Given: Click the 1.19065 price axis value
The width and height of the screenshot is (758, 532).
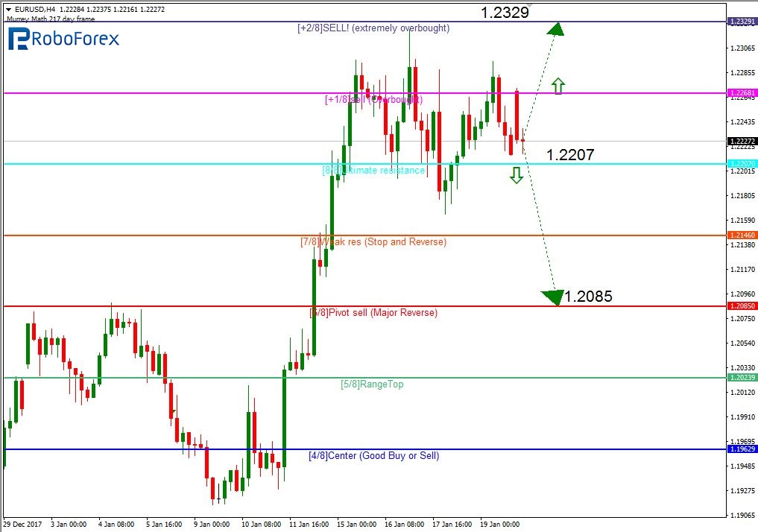Looking at the screenshot, I should point(742,515).
